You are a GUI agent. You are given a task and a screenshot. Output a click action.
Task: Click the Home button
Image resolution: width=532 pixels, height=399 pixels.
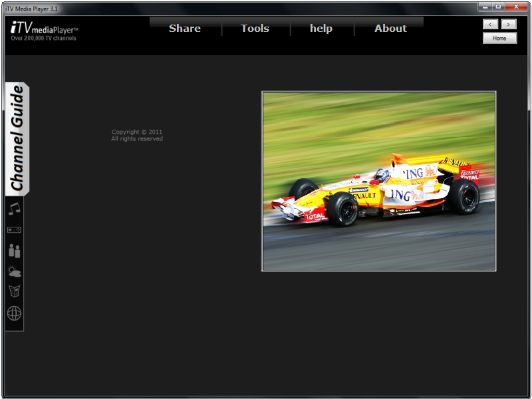500,38
